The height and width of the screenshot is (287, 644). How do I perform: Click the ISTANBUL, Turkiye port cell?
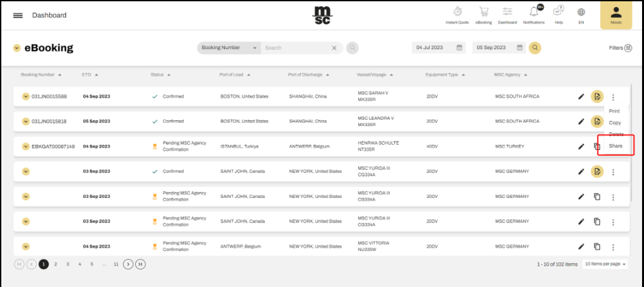click(x=241, y=146)
